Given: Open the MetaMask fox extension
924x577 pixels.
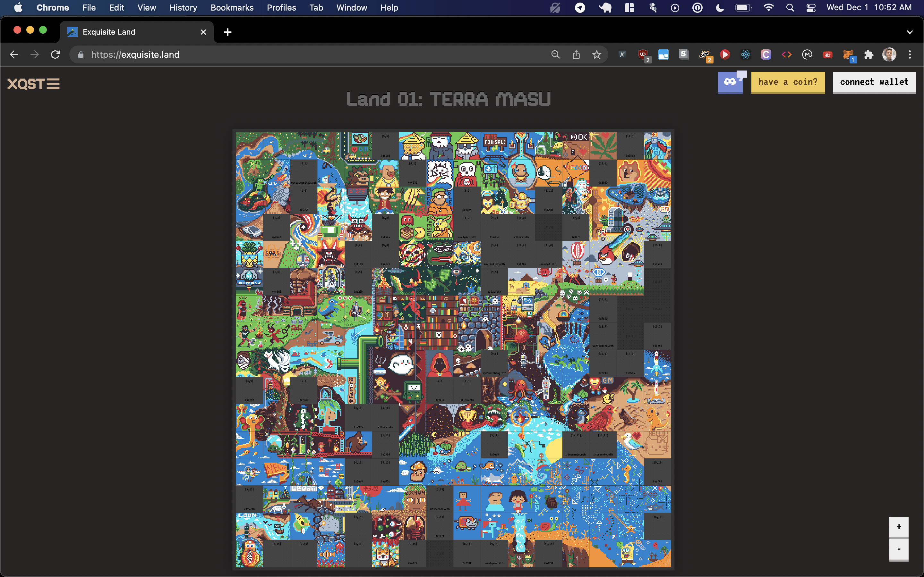Looking at the screenshot, I should pyautogui.click(x=848, y=54).
